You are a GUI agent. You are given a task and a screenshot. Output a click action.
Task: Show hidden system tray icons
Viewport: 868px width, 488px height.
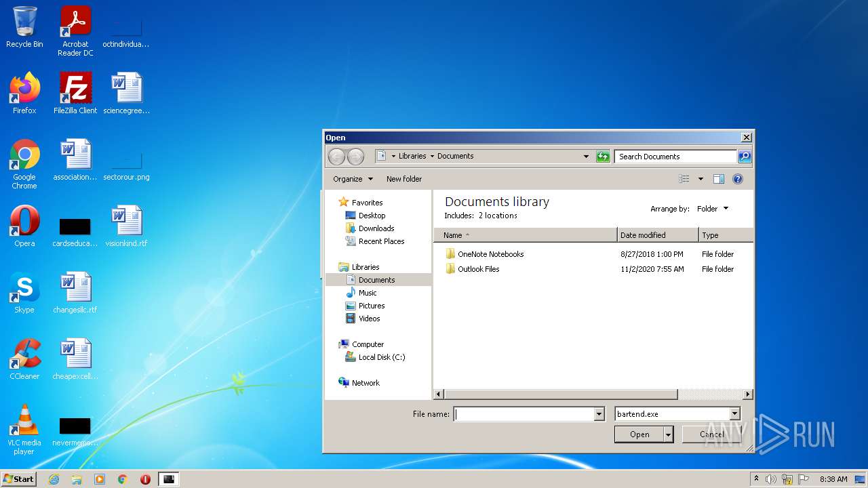click(x=756, y=479)
